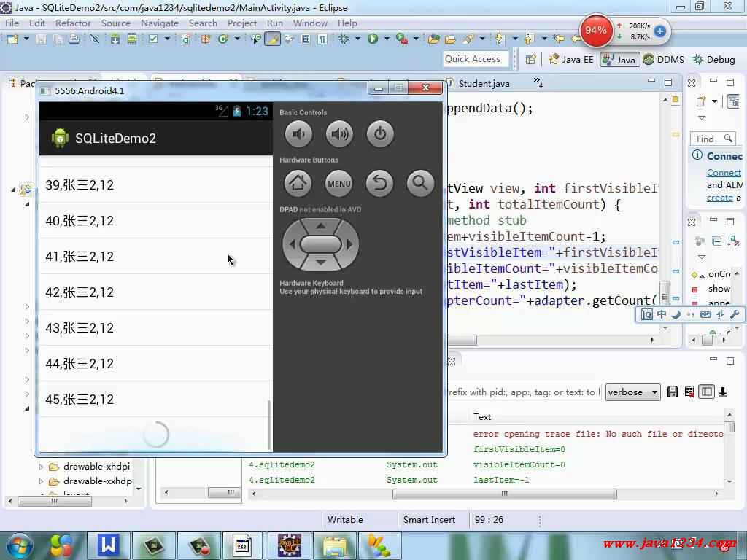Open dropdown next to External Tools icon
Image resolution: width=747 pixels, height=560 pixels.
(416, 39)
